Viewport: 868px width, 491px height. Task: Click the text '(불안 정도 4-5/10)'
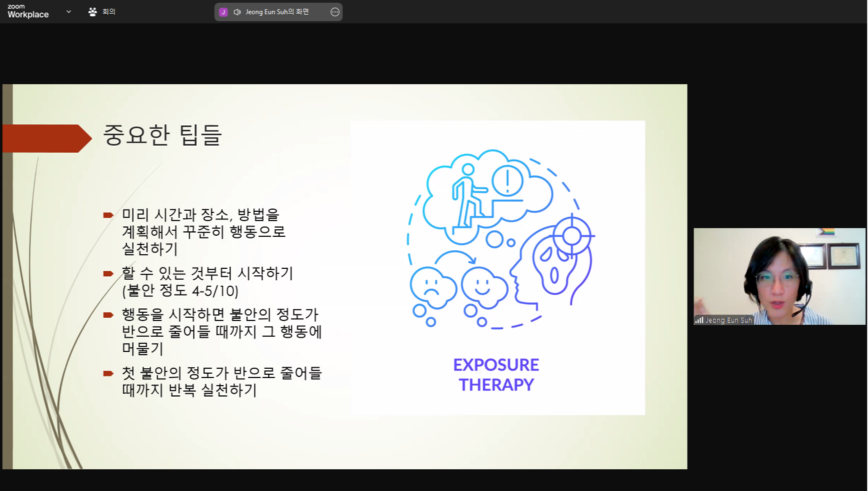[x=180, y=291]
